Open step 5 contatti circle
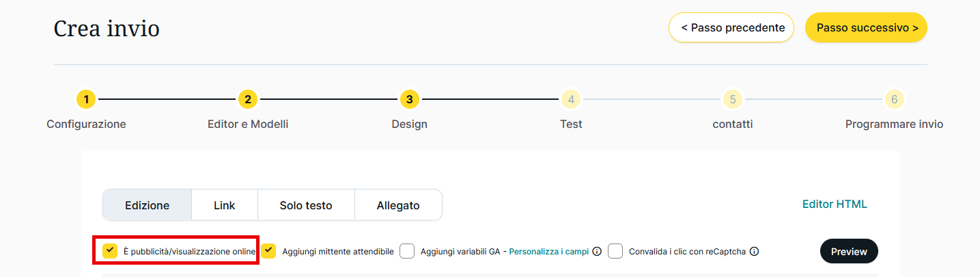The width and height of the screenshot is (980, 277). point(732,100)
